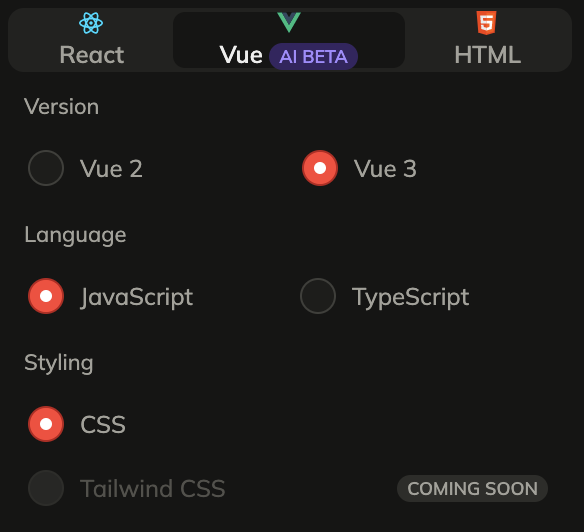Choose the JavaScript radio option
This screenshot has height=532, width=584.
46,296
